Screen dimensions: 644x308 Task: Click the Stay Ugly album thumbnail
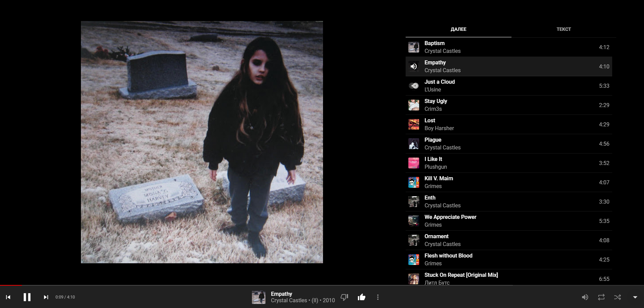coord(414,105)
